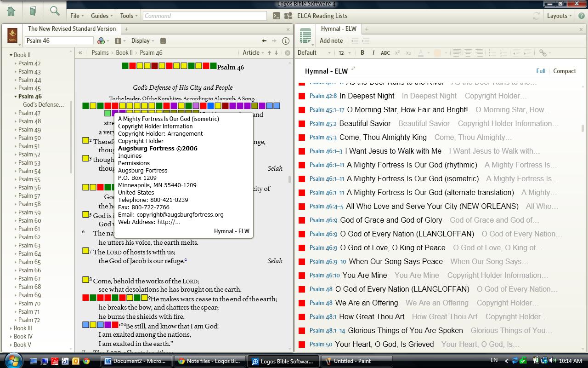The width and height of the screenshot is (588, 368).
Task: Select The New Revised Standard Version tab
Action: click(x=72, y=29)
